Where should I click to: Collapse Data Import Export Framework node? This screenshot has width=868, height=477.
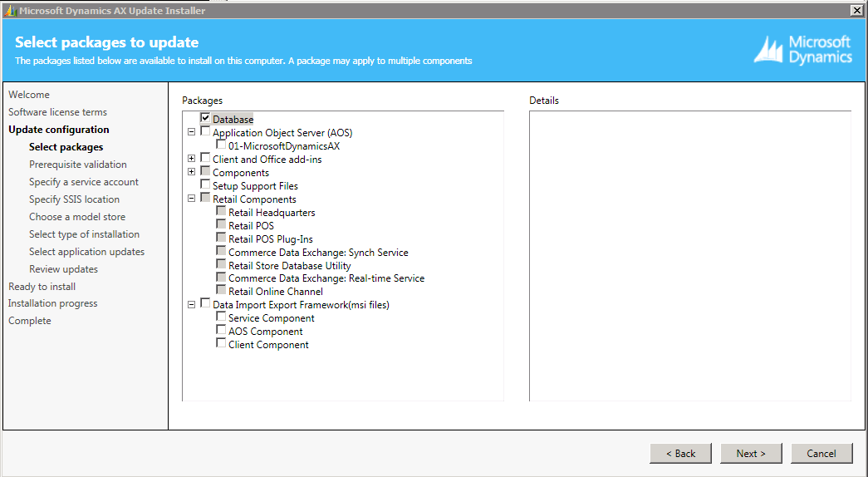[192, 304]
